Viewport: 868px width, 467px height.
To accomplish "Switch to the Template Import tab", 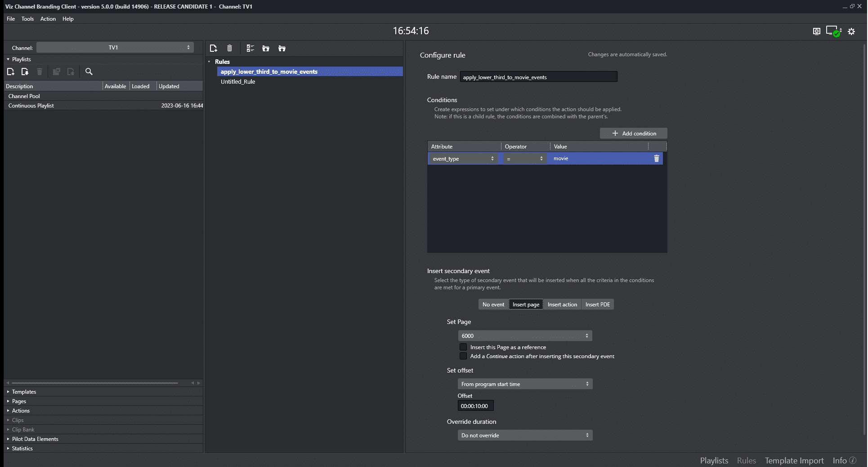I will (x=794, y=461).
